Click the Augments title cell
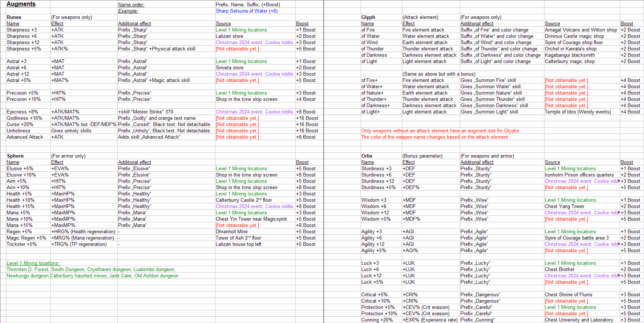Viewport: 644px width, 323px height. coord(21,4)
